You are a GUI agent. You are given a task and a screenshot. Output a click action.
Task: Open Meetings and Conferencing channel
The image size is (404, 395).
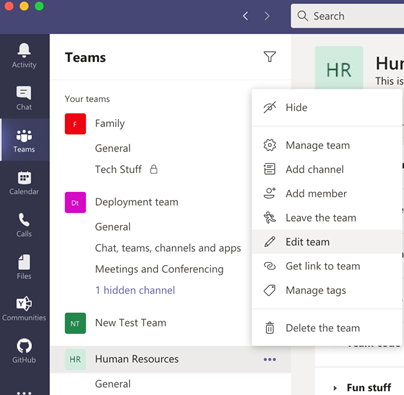tap(159, 269)
